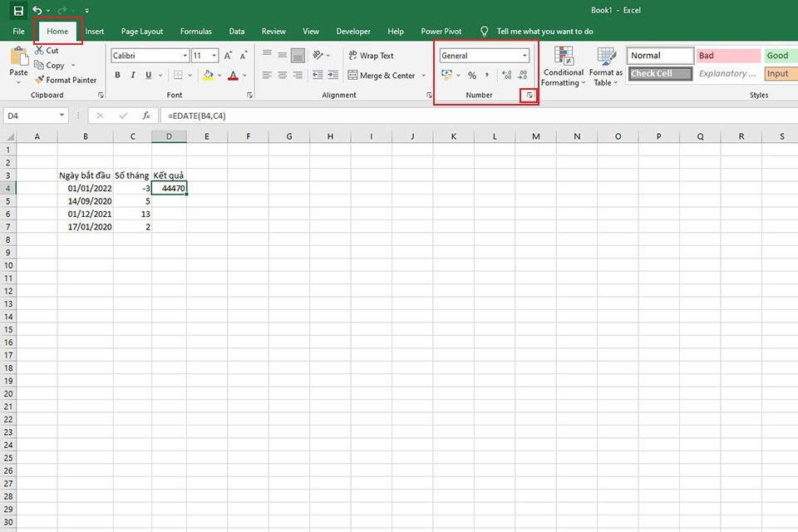Apply the Format Painter
The image size is (798, 532).
(66, 80)
